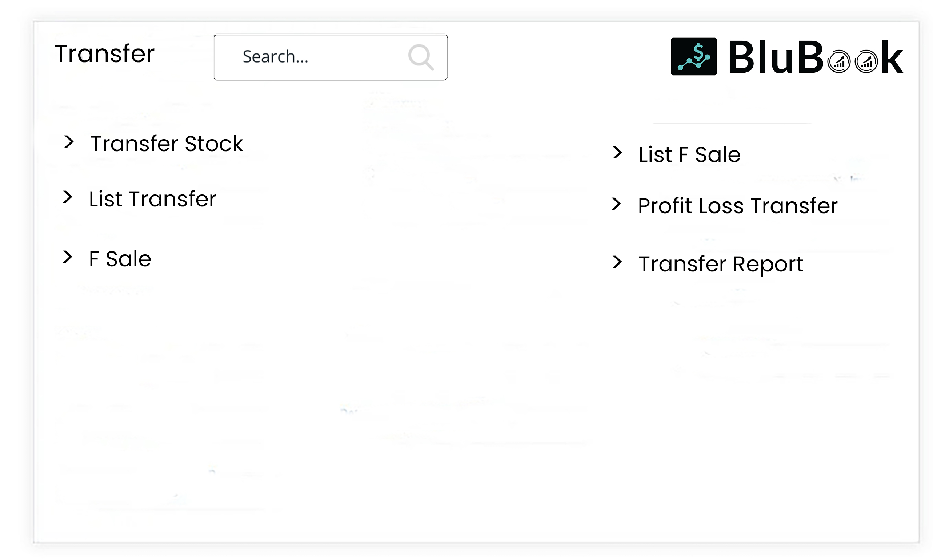
Task: Expand the chevron beside List Transfer
Action: click(x=68, y=197)
